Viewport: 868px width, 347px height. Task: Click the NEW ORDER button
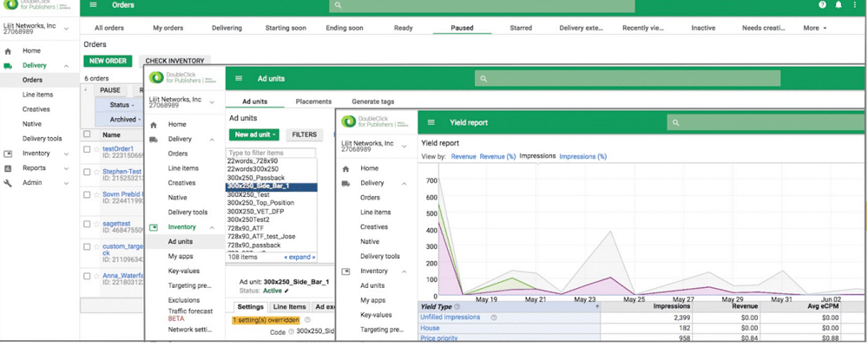108,61
